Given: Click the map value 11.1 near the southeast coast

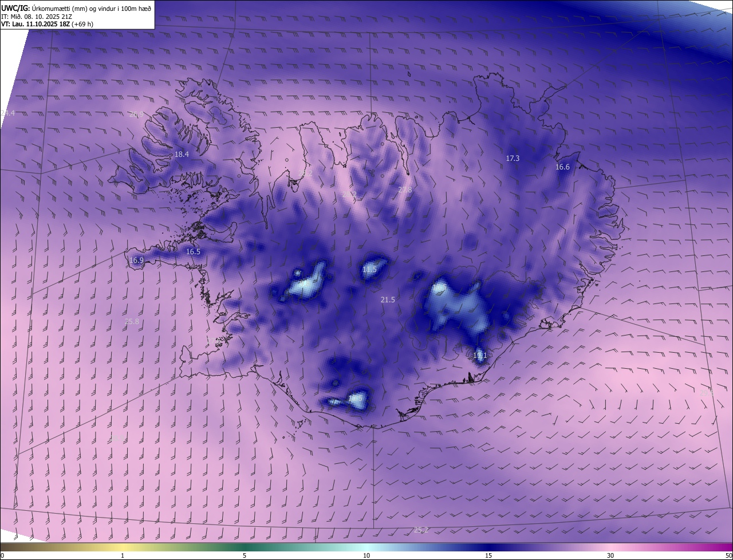Looking at the screenshot, I should (x=479, y=356).
